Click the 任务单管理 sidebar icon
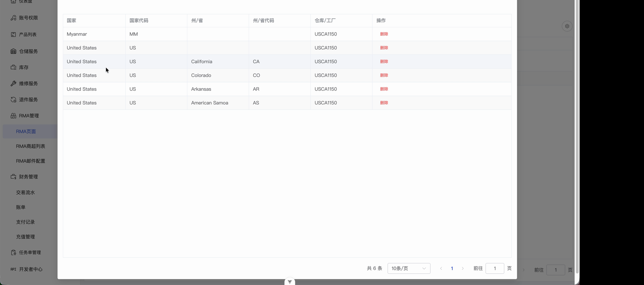The height and width of the screenshot is (285, 644). tap(13, 252)
